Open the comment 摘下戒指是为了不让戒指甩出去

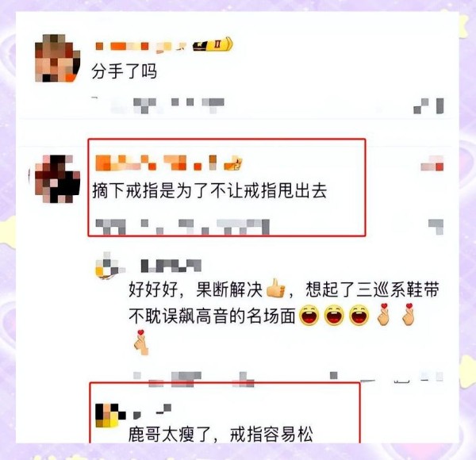[x=209, y=191]
